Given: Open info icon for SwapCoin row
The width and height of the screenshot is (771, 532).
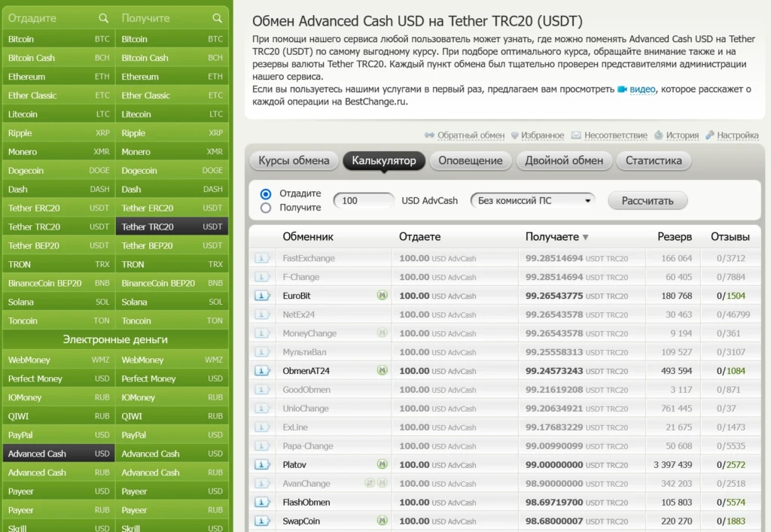Looking at the screenshot, I should pyautogui.click(x=262, y=521).
